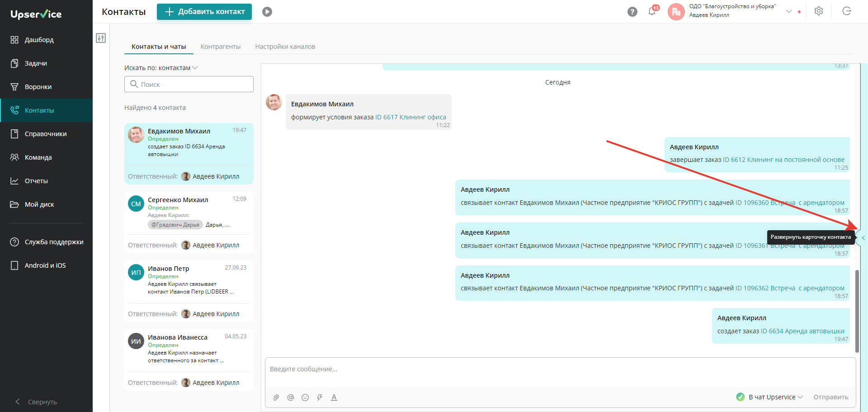
Task: Click the Upservice logo
Action: point(36,14)
